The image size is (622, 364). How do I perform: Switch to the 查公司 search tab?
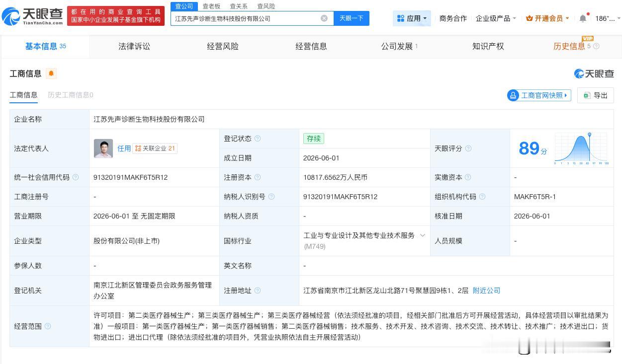click(184, 6)
